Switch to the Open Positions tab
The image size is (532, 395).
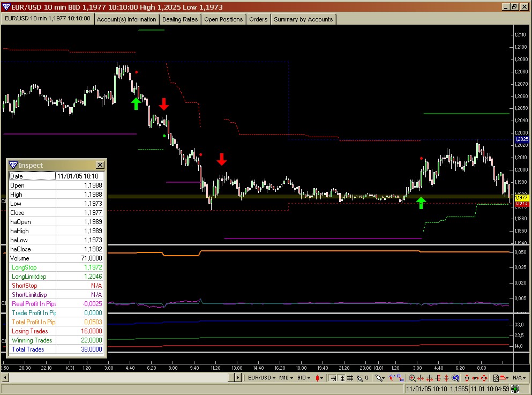tap(223, 19)
